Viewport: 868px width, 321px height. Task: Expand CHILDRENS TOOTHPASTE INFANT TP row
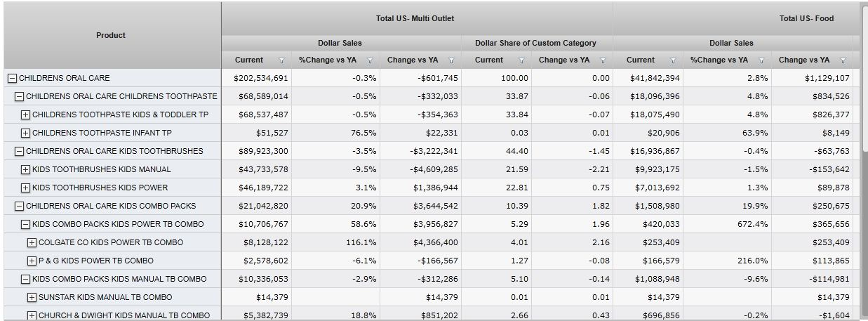tap(26, 133)
